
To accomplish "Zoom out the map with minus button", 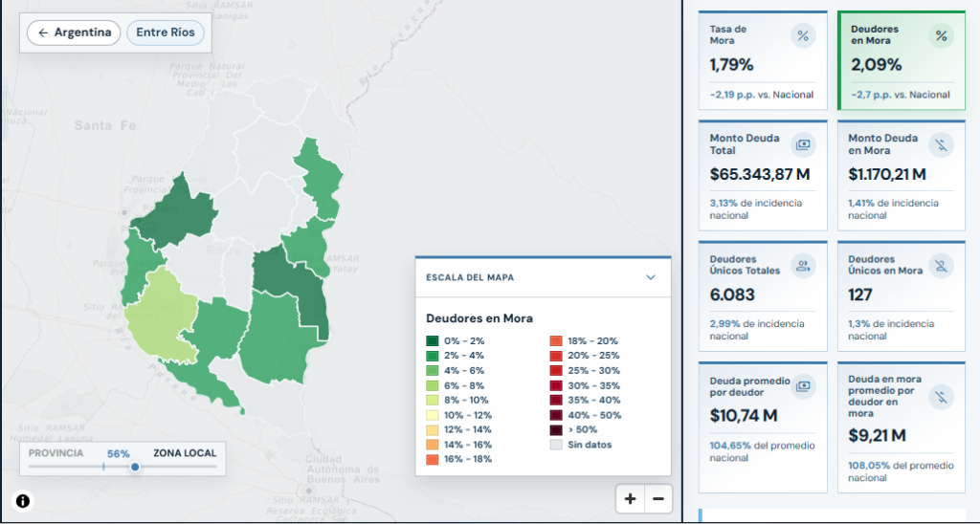I will (x=658, y=498).
